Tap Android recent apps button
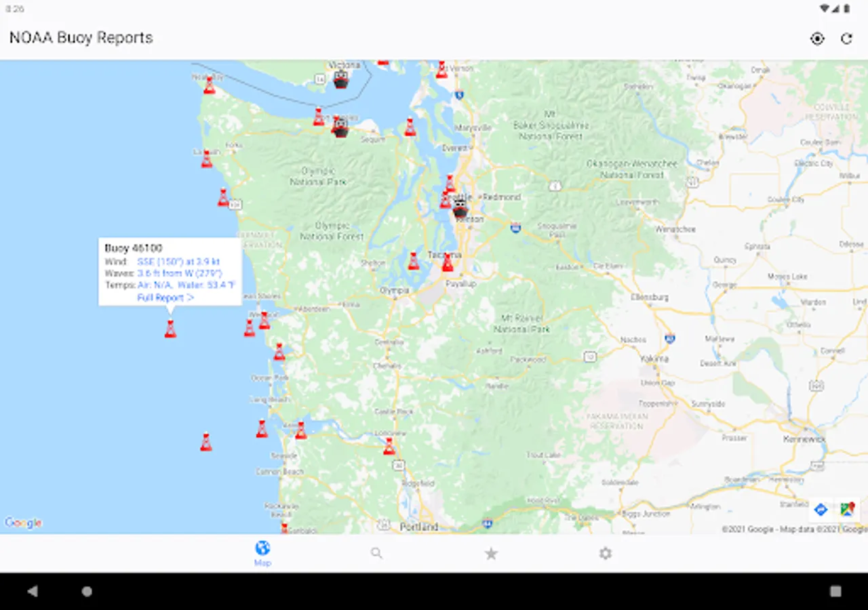Image resolution: width=868 pixels, height=610 pixels. 835,591
